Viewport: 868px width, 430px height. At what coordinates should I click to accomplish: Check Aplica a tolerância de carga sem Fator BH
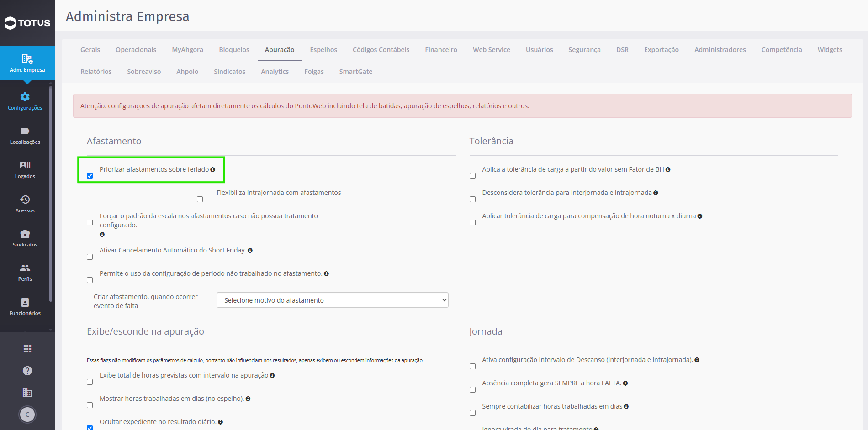tap(473, 176)
